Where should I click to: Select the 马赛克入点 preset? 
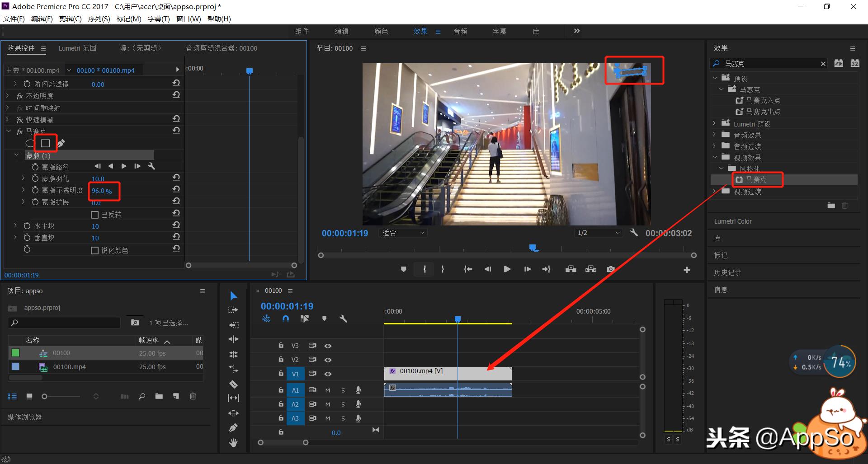coord(763,100)
